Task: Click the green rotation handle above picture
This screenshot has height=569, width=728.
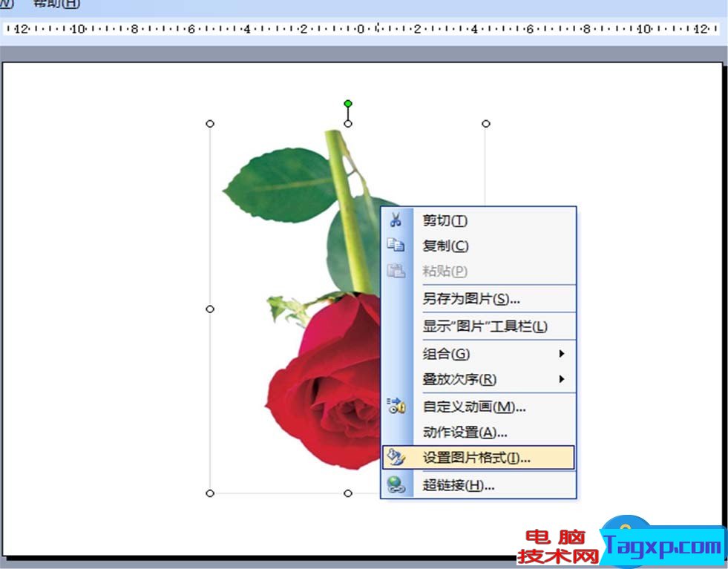Action: click(x=348, y=104)
